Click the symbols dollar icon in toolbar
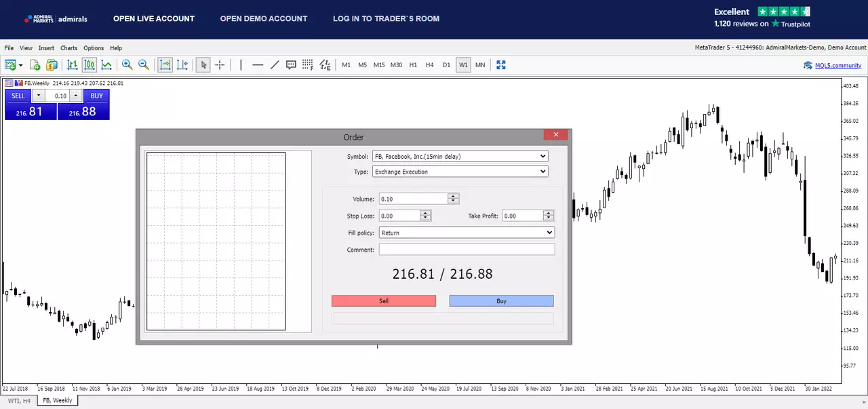Image resolution: width=868 pixels, height=409 pixels. [52, 65]
